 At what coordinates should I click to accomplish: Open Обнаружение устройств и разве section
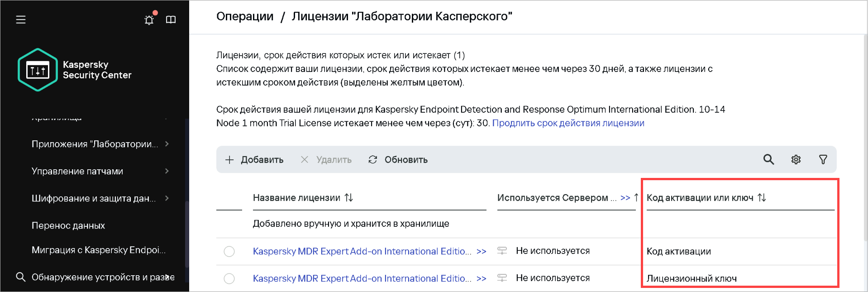point(103,277)
